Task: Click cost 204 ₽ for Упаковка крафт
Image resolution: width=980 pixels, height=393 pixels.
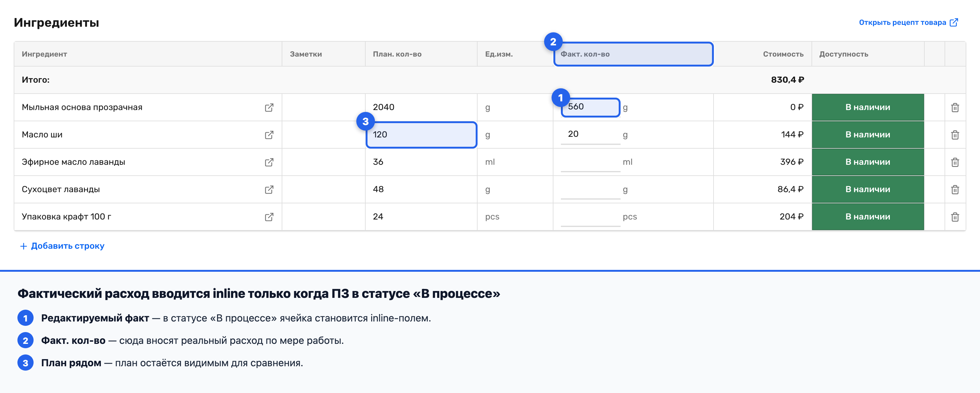Action: point(792,217)
